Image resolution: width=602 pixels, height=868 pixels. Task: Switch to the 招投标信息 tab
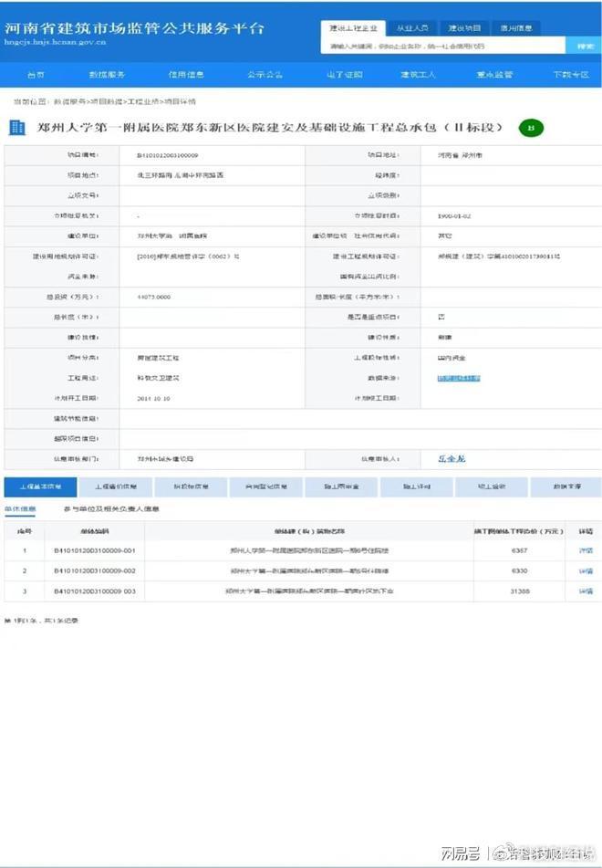point(190,487)
